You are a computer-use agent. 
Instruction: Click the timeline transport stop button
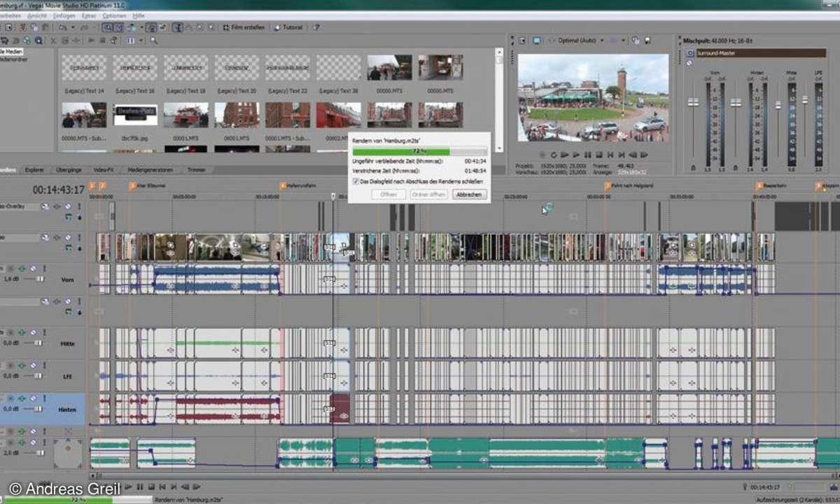click(x=150, y=486)
